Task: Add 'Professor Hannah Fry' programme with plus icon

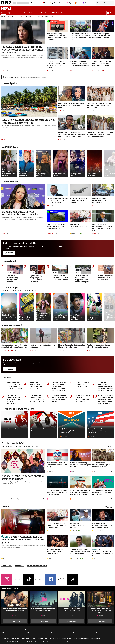Action: point(89,471)
